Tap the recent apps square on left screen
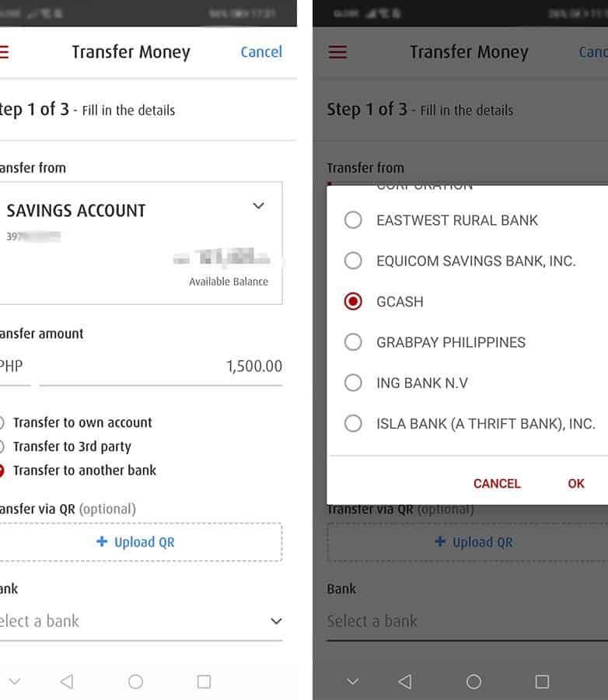 click(204, 681)
